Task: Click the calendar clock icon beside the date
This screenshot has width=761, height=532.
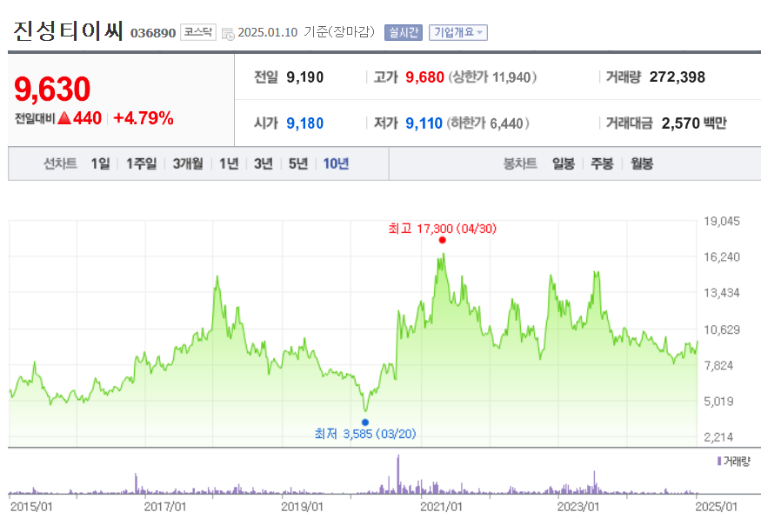Action: click(x=228, y=33)
